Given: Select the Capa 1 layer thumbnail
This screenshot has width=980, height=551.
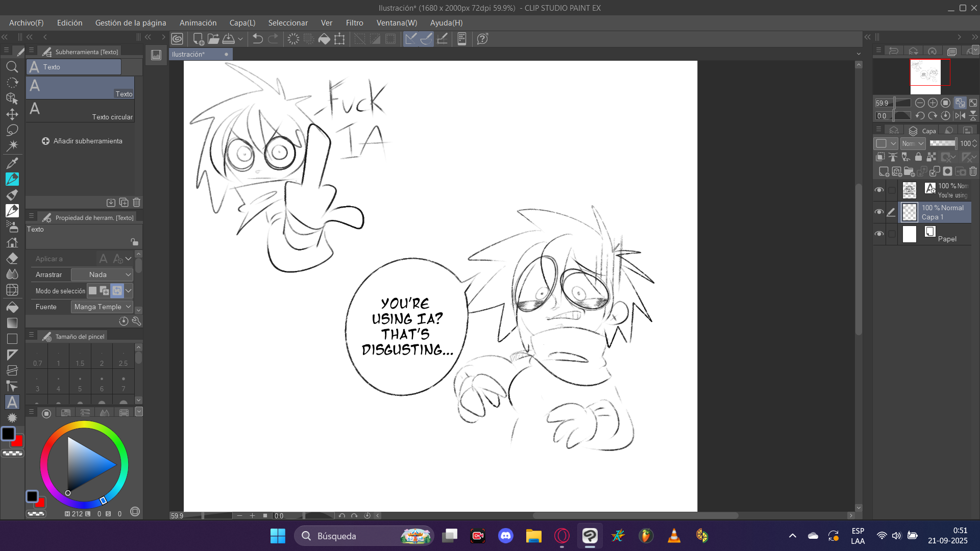Looking at the screenshot, I should coord(910,212).
